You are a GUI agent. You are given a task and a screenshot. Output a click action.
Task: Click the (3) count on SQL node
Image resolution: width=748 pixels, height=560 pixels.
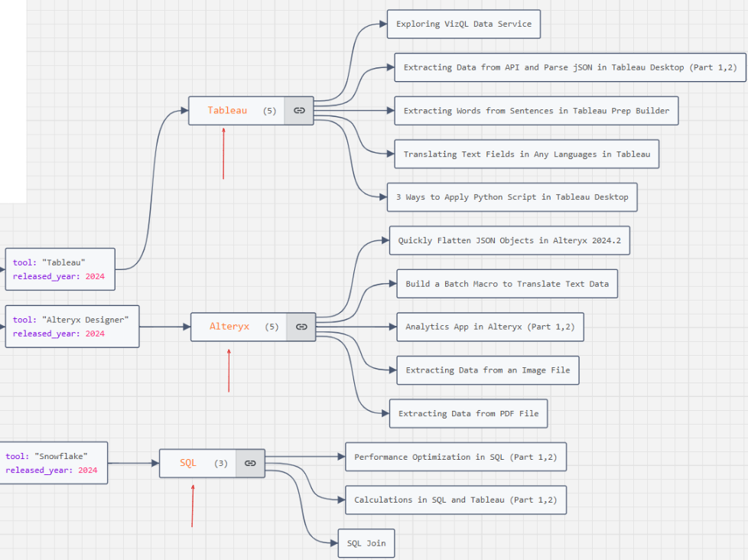click(220, 463)
